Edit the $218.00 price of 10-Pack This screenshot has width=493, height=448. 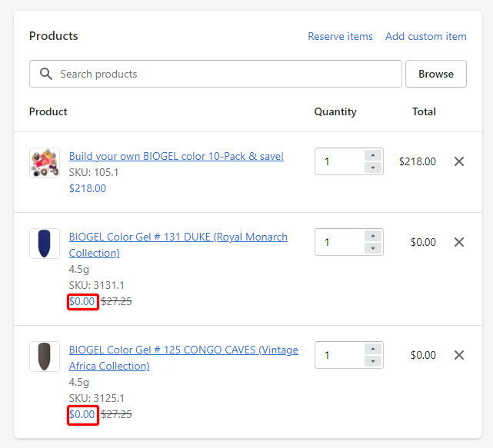click(88, 188)
